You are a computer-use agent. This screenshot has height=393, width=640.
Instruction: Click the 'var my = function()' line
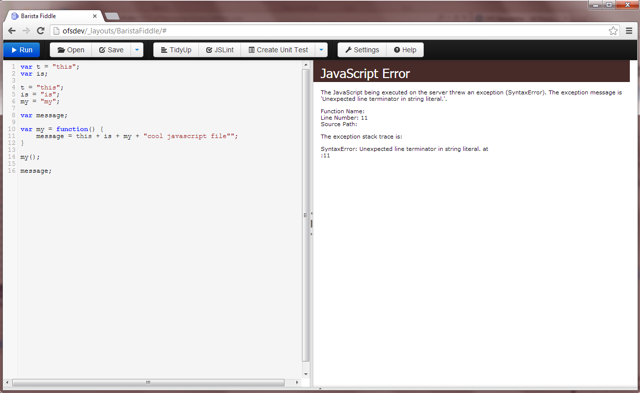62,129
